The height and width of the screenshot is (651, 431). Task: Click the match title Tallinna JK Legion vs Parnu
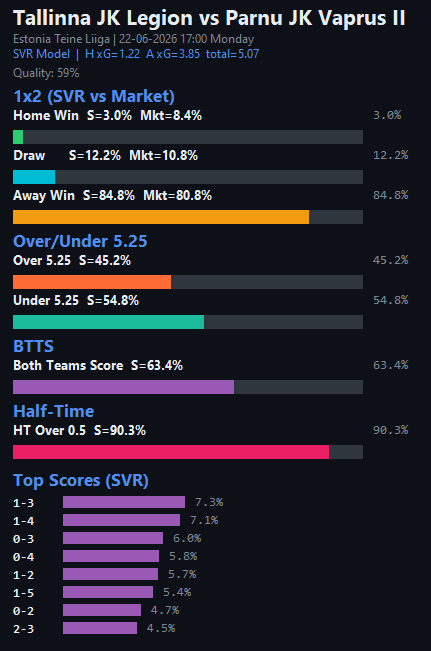[209, 19]
